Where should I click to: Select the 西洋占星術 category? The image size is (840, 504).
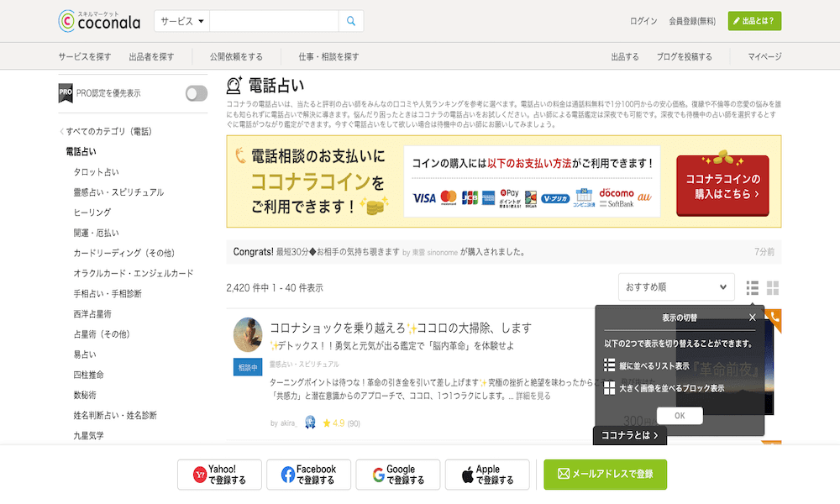click(x=92, y=314)
